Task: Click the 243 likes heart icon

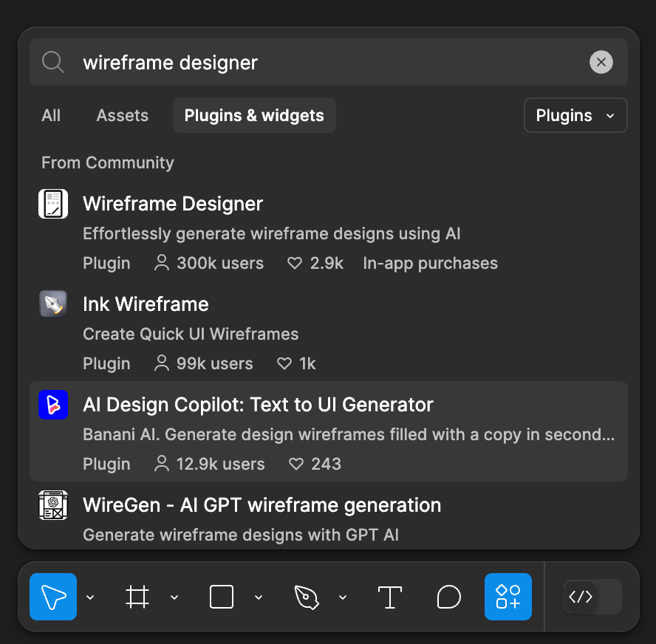Action: point(295,465)
